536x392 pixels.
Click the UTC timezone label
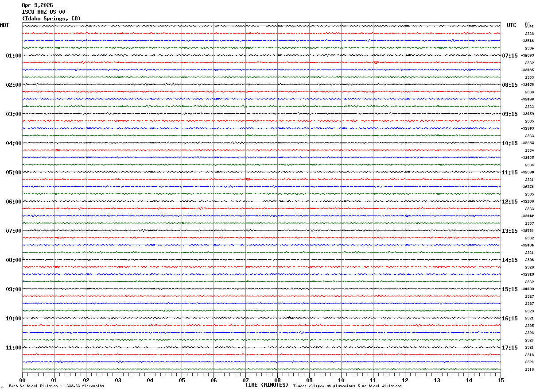pos(512,25)
